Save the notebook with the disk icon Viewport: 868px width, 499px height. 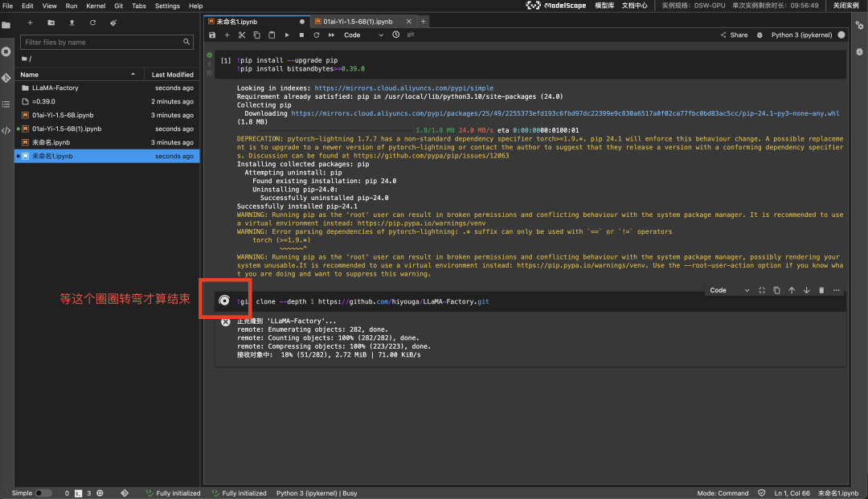[212, 35]
